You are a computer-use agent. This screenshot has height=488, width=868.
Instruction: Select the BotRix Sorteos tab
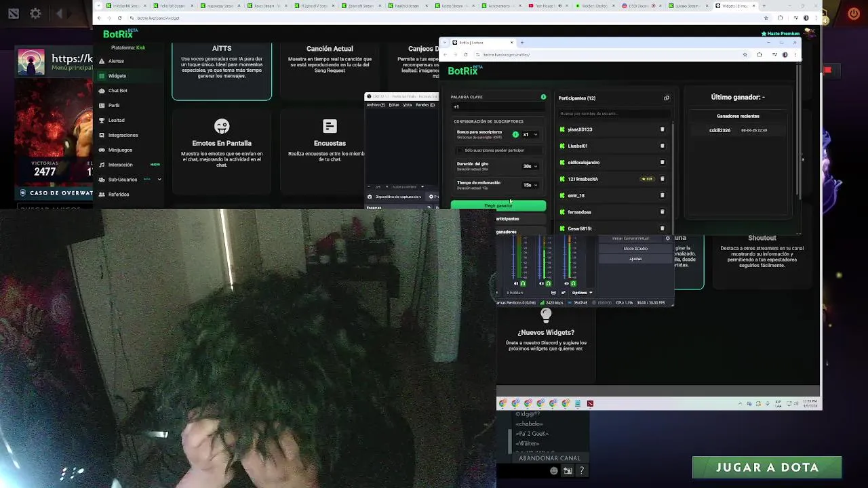click(x=481, y=43)
